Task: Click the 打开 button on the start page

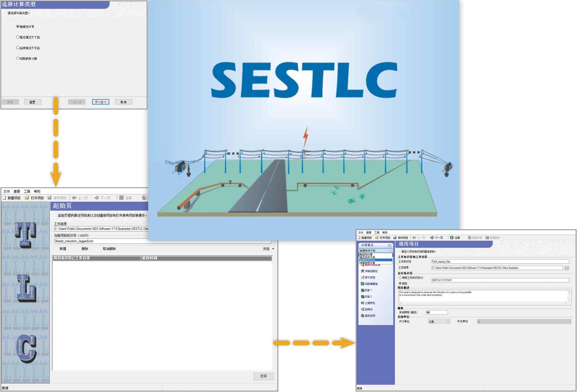Action: coord(264,376)
